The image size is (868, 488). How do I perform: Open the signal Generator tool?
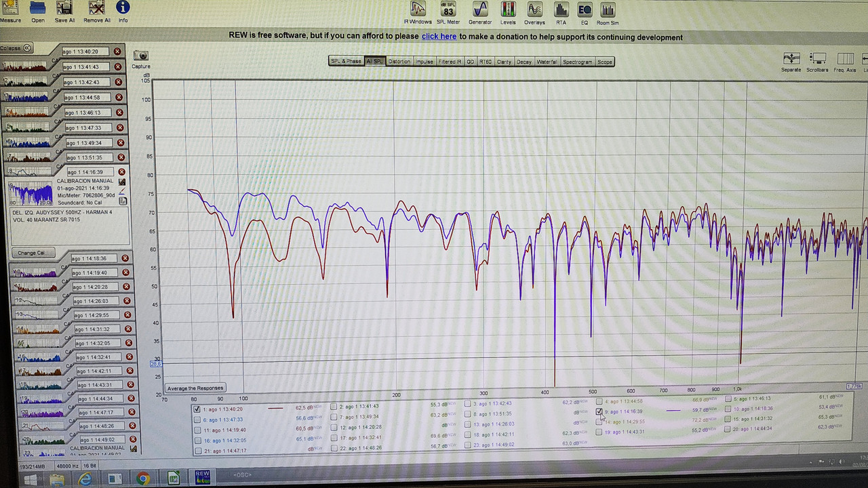[480, 9]
